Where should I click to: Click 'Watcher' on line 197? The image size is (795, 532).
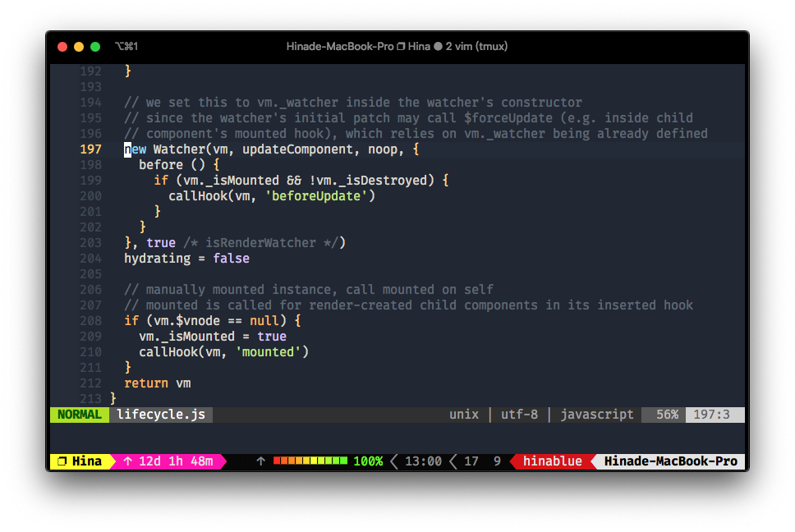coord(180,149)
